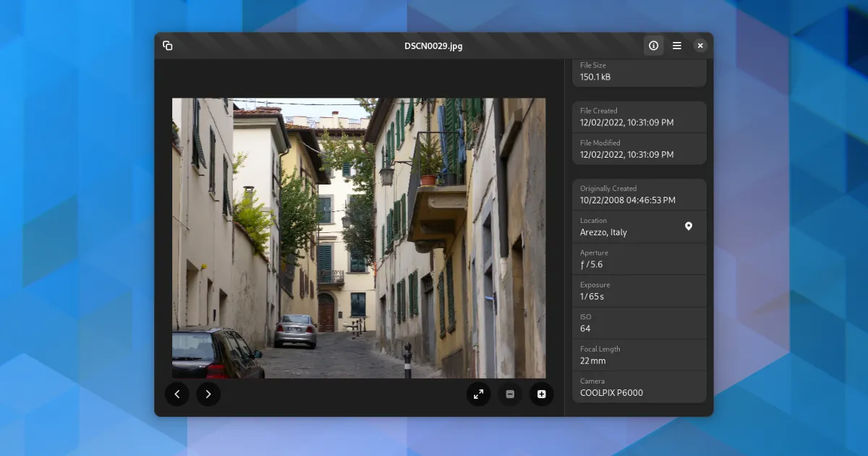The image size is (868, 456).
Task: Select the ISO 64 row
Action: coord(639,323)
